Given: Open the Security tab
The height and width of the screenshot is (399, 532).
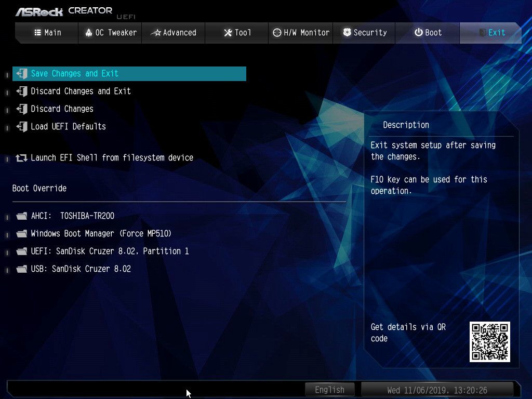Looking at the screenshot, I should pyautogui.click(x=365, y=33).
